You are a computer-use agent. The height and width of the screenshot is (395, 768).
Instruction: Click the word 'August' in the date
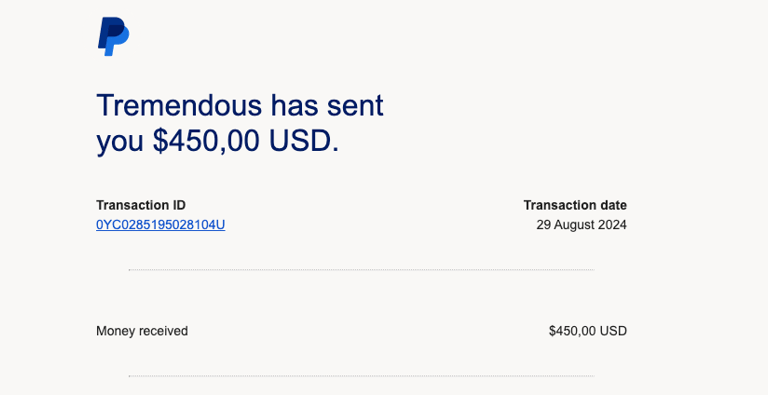(x=575, y=225)
